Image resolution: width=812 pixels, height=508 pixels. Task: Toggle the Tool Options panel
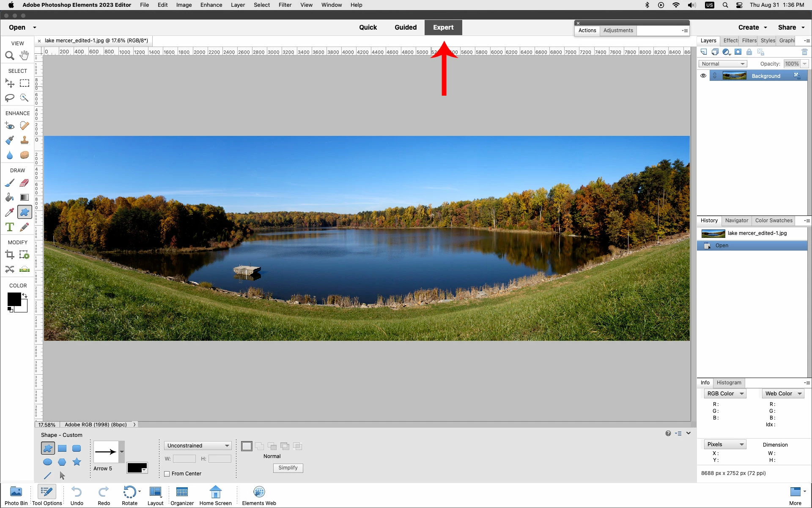(x=47, y=495)
